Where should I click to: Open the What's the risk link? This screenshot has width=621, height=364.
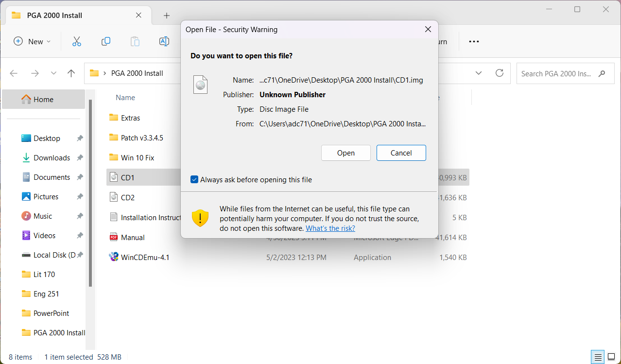(330, 228)
